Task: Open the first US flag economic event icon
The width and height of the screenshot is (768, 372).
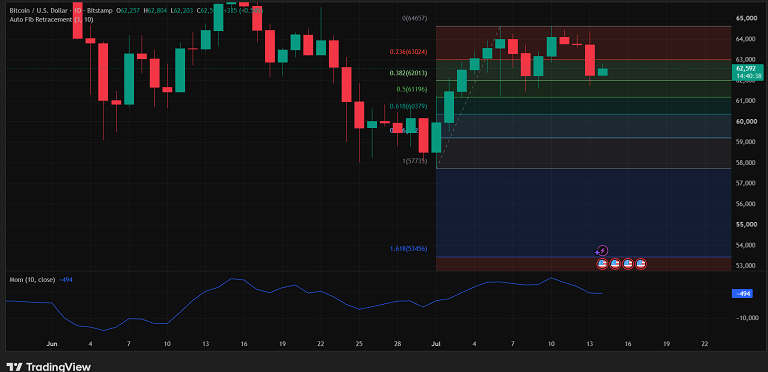Action: pyautogui.click(x=602, y=264)
